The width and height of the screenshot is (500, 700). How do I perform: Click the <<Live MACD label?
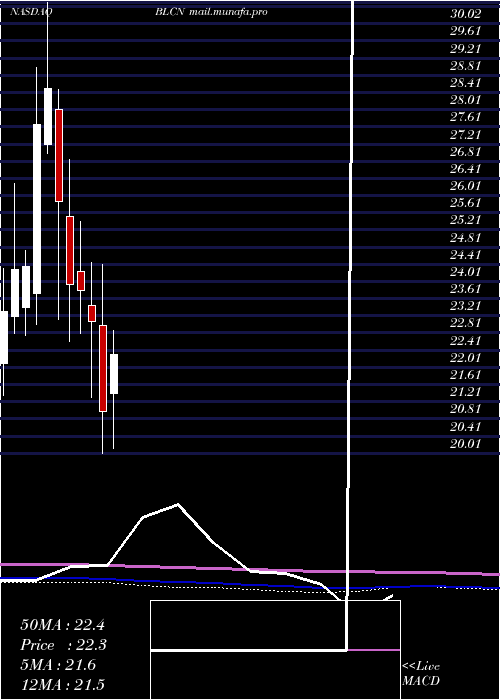(x=421, y=673)
